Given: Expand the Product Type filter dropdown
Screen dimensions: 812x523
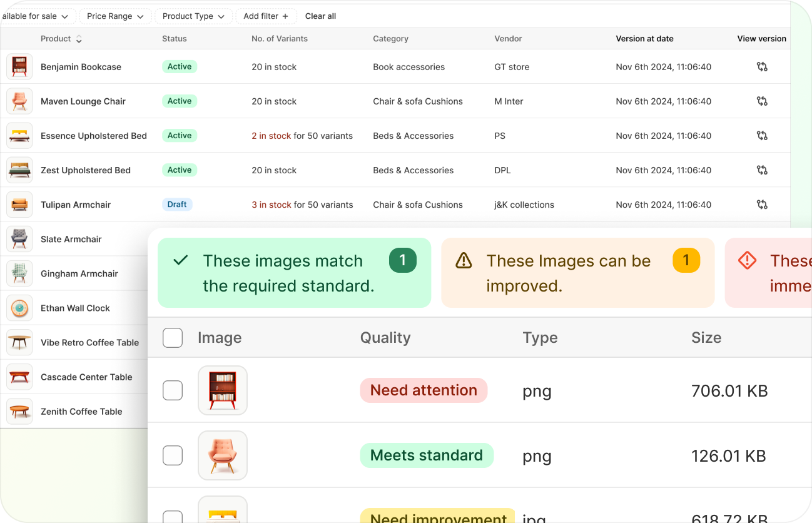Looking at the screenshot, I should click(193, 16).
